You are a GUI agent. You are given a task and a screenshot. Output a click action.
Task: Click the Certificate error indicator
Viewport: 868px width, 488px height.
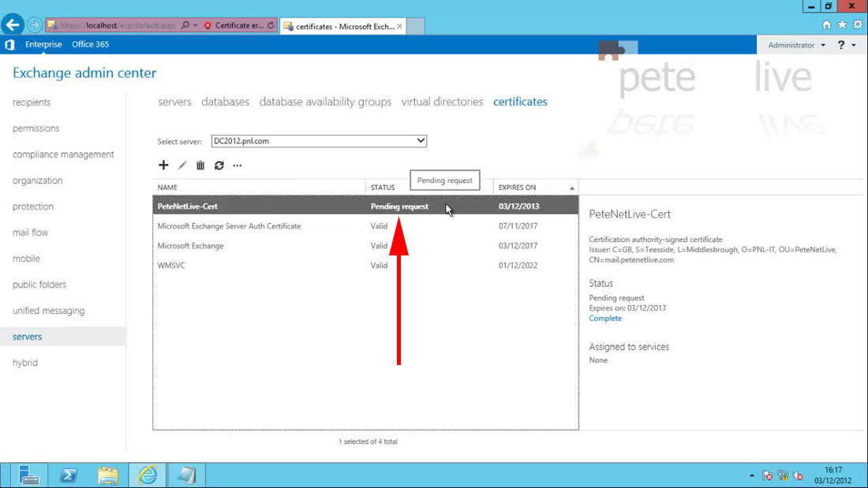pyautogui.click(x=234, y=25)
